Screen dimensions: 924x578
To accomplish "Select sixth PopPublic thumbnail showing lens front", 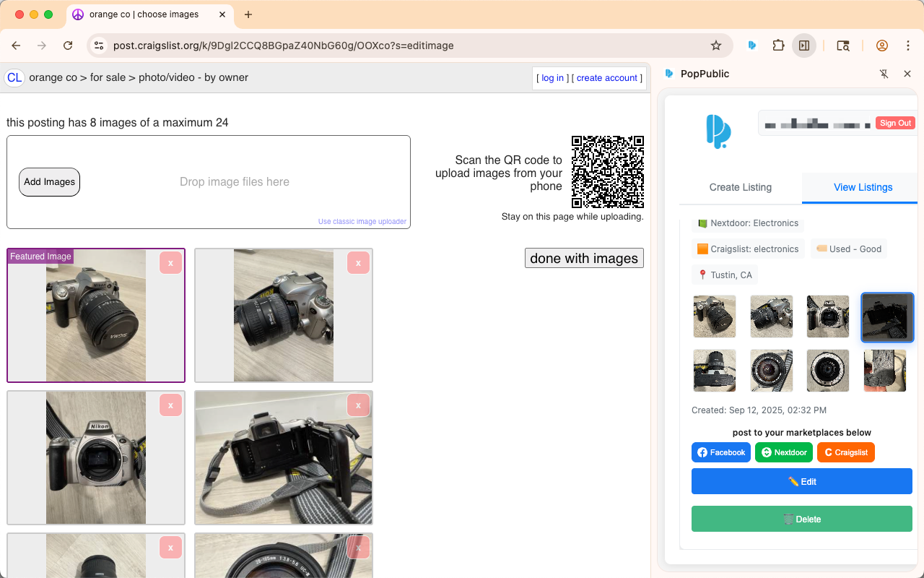I will 772,371.
